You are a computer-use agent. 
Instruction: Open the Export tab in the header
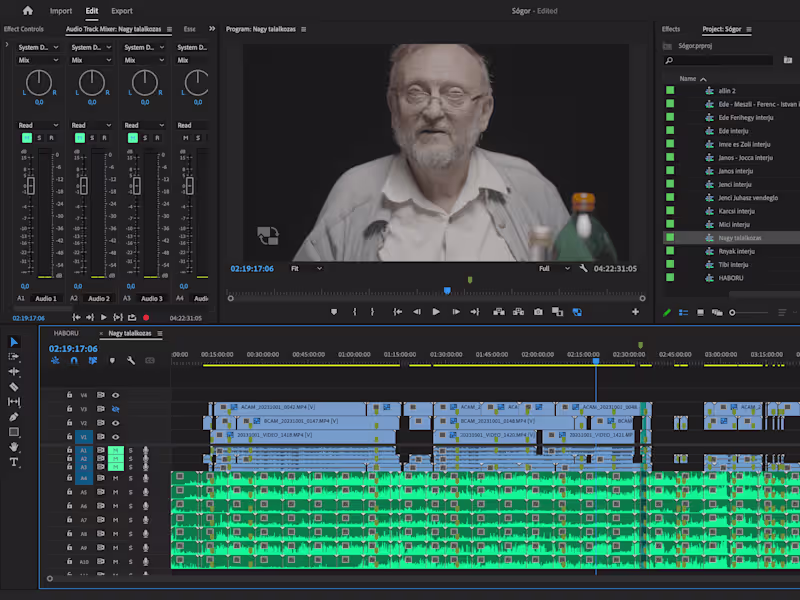pyautogui.click(x=121, y=11)
